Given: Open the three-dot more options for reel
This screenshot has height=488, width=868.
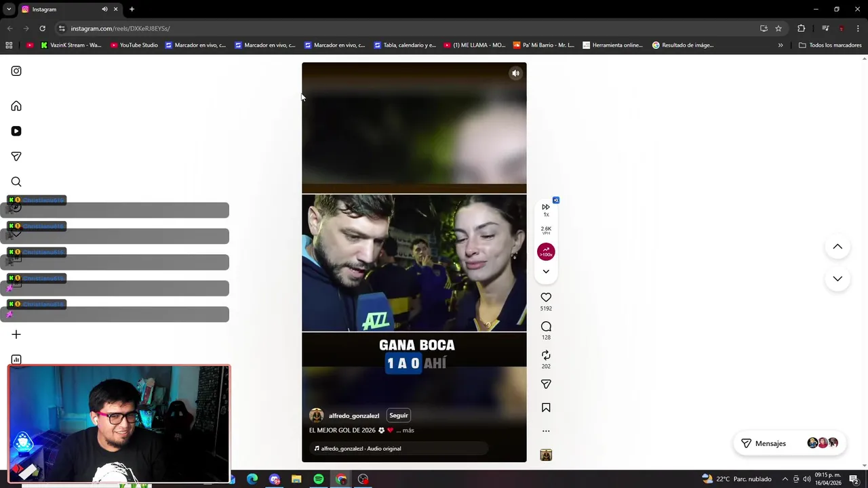Looking at the screenshot, I should [x=546, y=431].
